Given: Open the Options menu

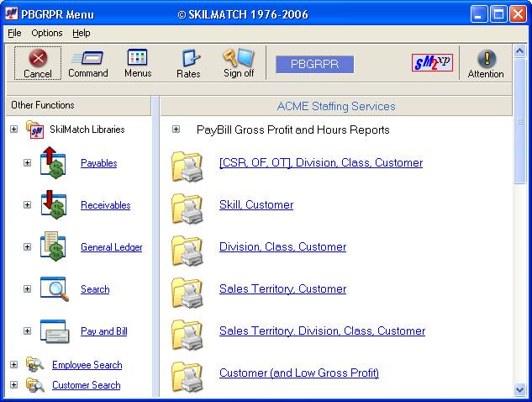Looking at the screenshot, I should click(x=47, y=33).
